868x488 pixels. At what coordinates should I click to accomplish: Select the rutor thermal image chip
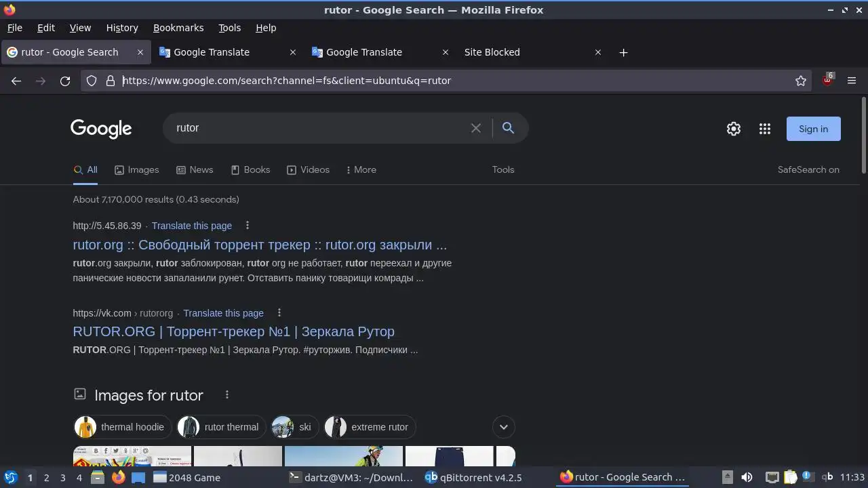point(222,427)
